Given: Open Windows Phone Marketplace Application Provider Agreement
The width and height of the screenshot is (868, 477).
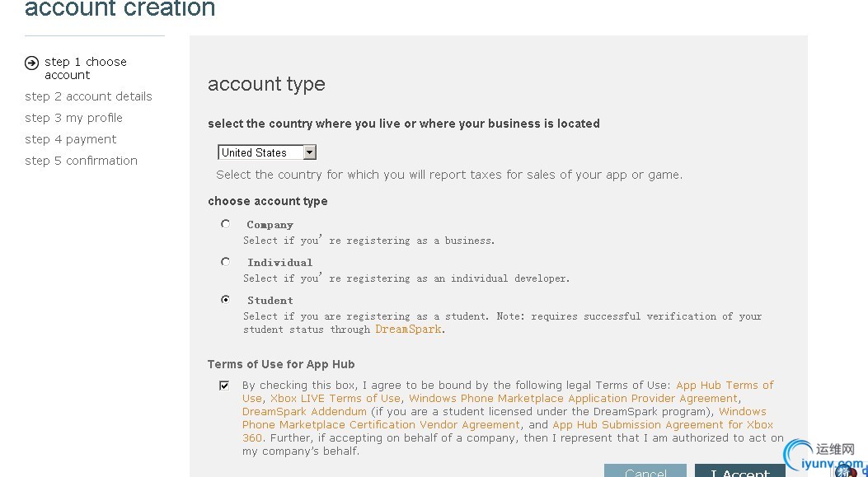Looking at the screenshot, I should (573, 398).
